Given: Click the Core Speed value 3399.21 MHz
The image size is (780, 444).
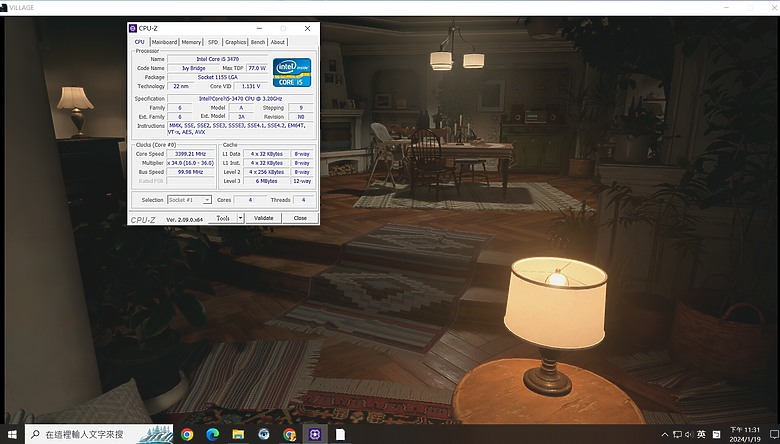Looking at the screenshot, I should 191,154.
